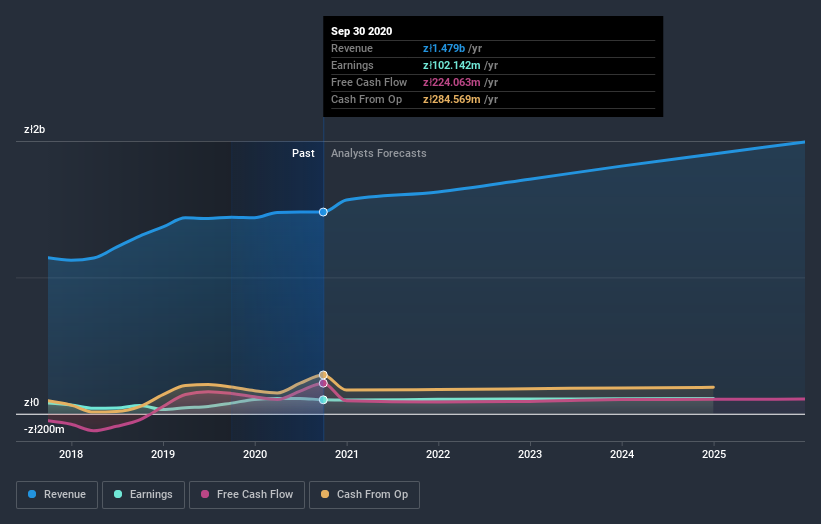Click the 2023 x-axis label
This screenshot has height=524, width=821.
530,454
